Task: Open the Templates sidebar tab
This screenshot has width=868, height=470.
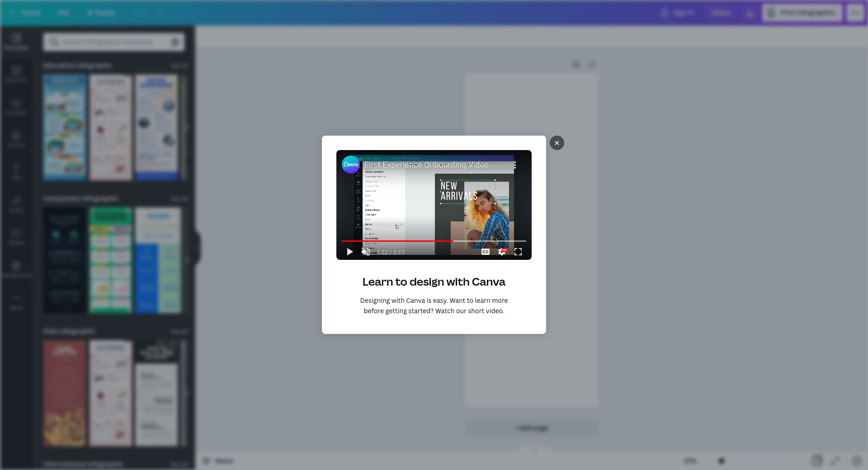Action: point(16,42)
